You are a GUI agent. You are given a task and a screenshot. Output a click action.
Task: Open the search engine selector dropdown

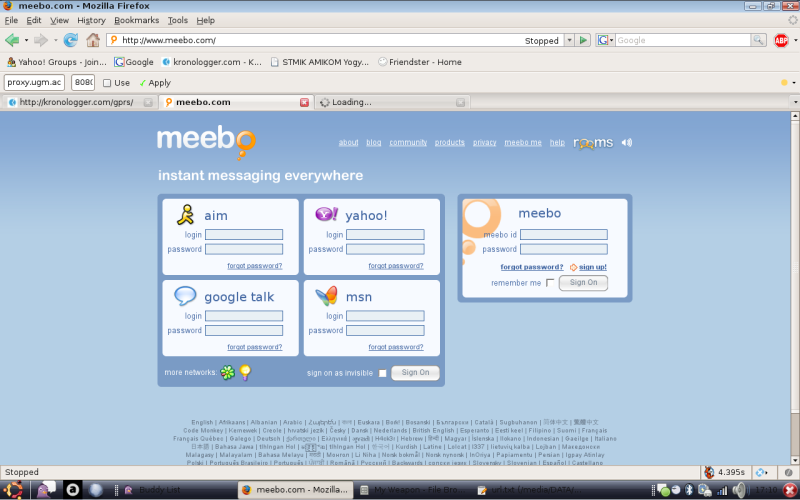605,40
